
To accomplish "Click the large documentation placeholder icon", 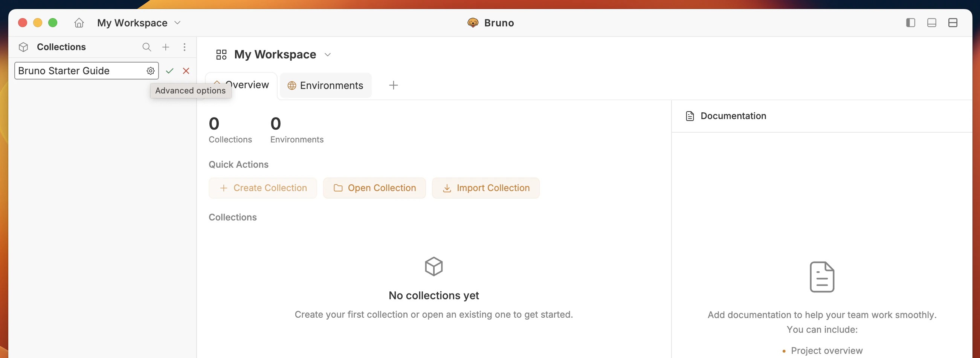I will pos(822,277).
